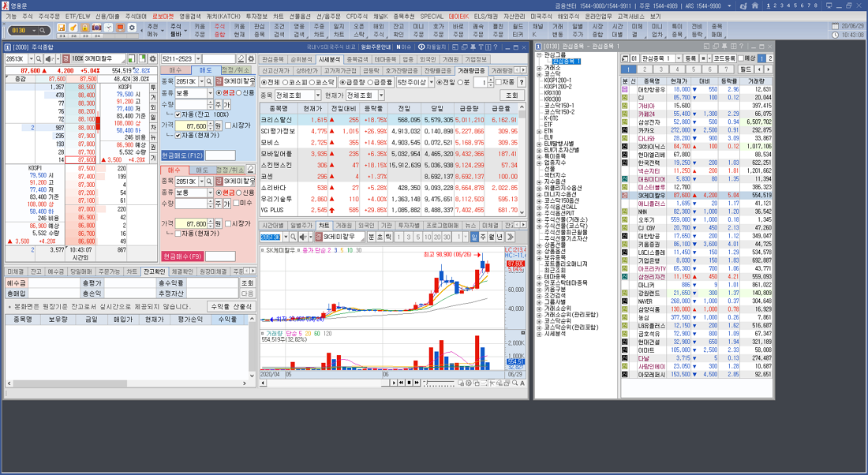This screenshot has height=475, width=868.
Task: Click speaker icon in the 주식종합 header row
Action: tap(49, 58)
